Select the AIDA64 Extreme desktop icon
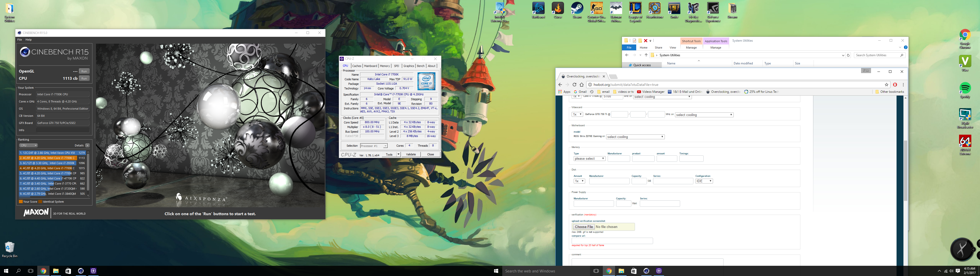The image size is (980, 276). pos(965,145)
